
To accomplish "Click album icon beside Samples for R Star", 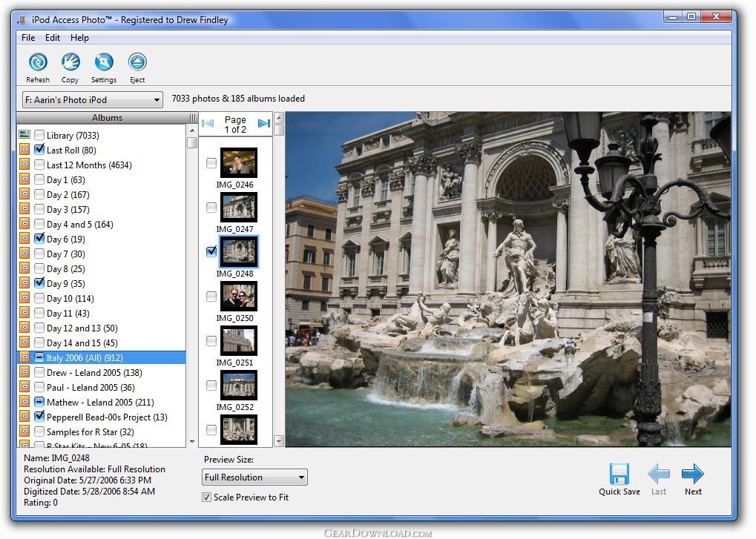I will [x=24, y=431].
